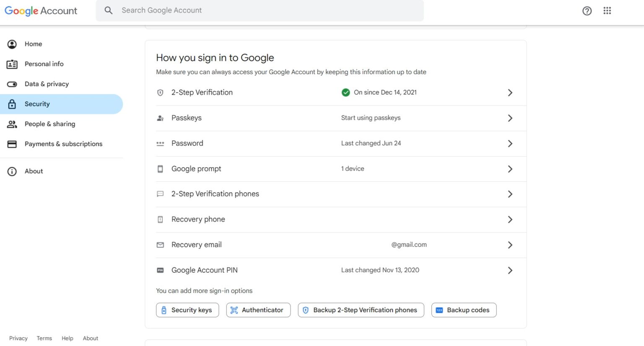Expand the Passkeys row chevron
Image resolution: width=644 pixels, height=346 pixels.
510,118
